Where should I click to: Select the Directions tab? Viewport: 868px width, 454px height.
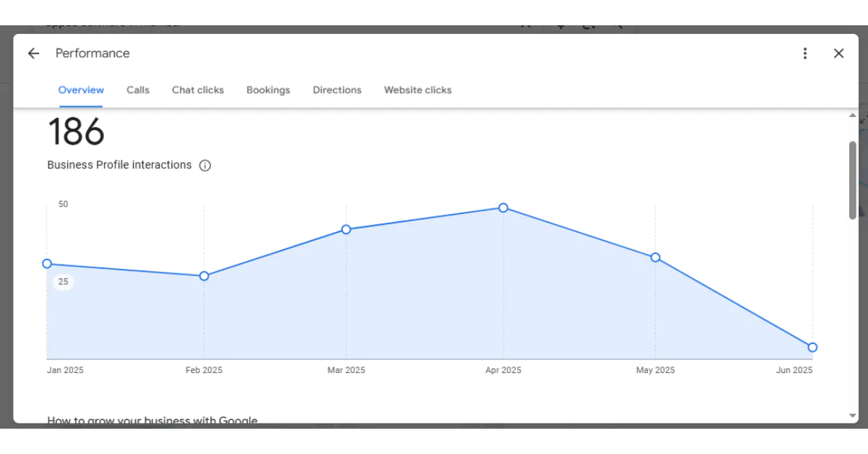(x=337, y=90)
